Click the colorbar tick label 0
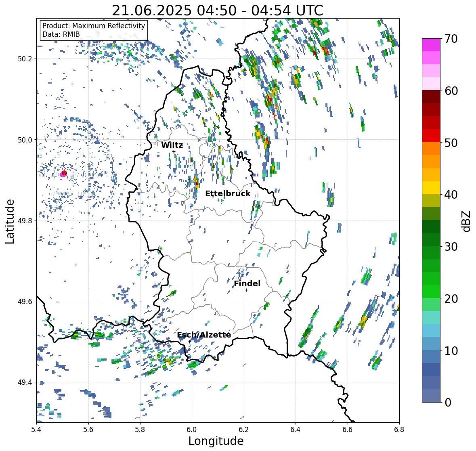 [x=448, y=403]
